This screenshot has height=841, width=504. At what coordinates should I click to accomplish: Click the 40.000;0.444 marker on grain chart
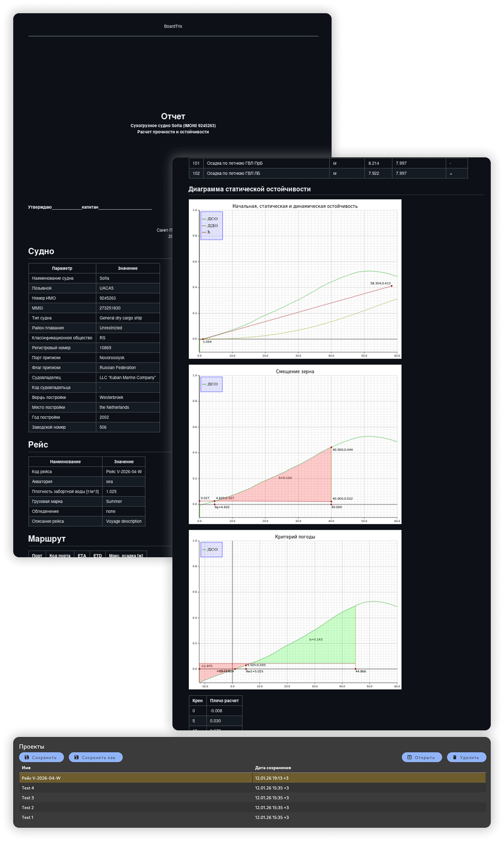(x=331, y=447)
